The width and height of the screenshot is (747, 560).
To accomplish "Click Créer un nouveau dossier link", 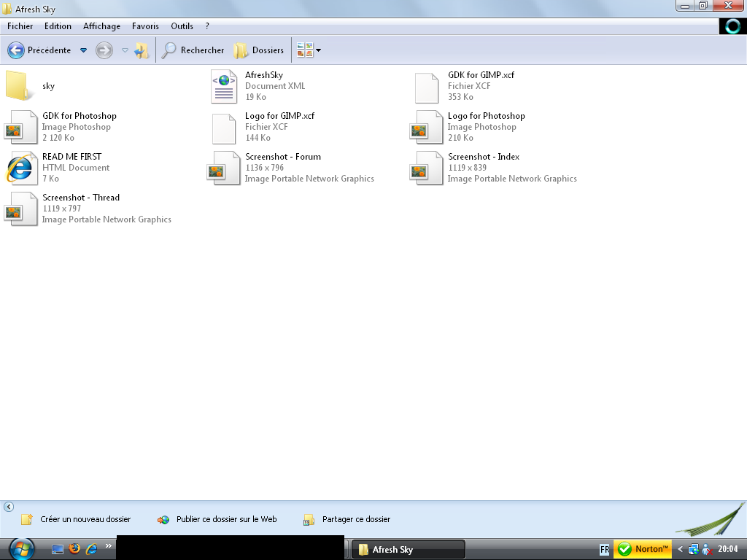I will coord(85,519).
